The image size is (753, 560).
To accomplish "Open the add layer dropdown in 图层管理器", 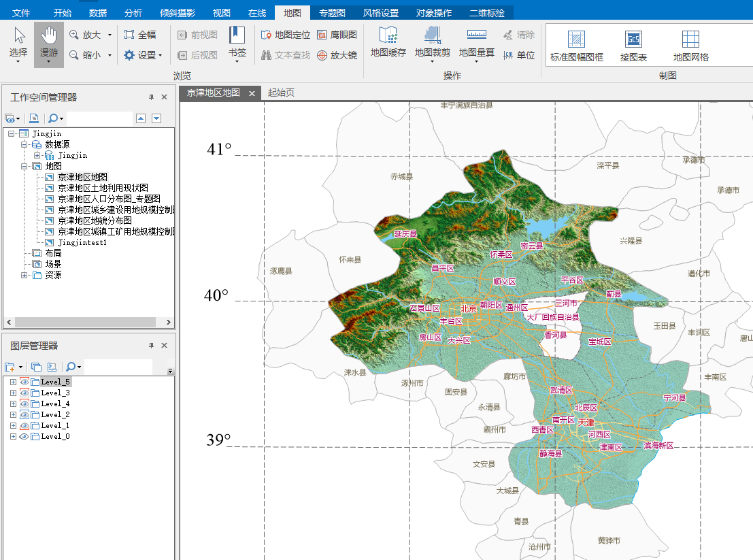I will coord(20,367).
